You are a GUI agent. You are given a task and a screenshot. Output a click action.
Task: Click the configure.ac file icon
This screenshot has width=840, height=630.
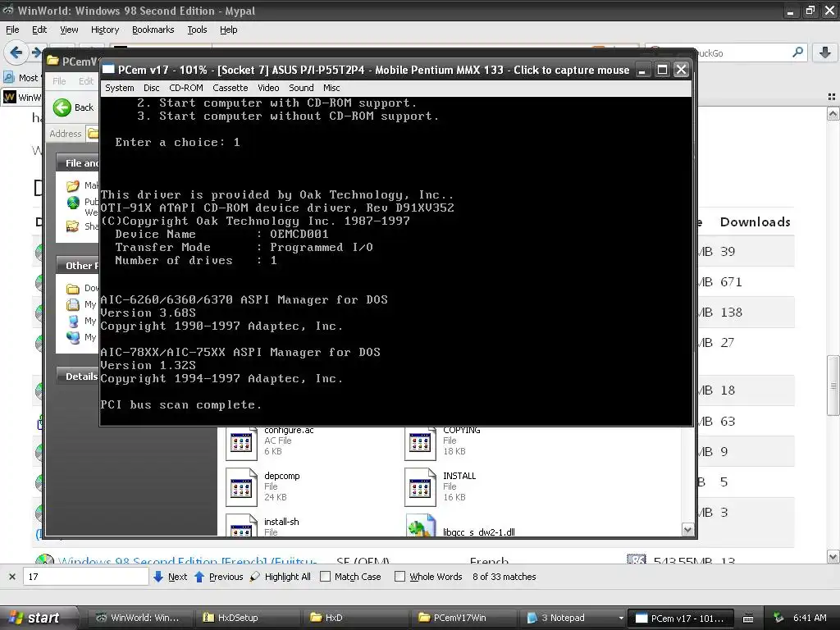pyautogui.click(x=241, y=442)
